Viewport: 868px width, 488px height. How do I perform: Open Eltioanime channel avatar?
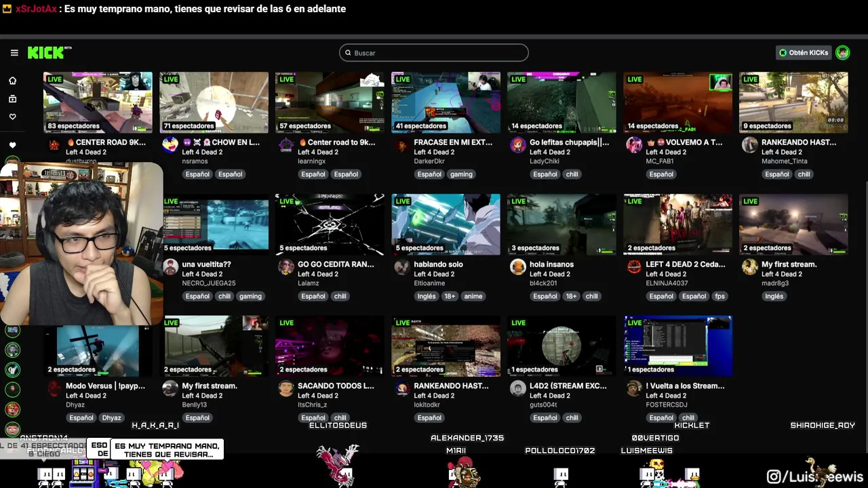click(x=402, y=267)
